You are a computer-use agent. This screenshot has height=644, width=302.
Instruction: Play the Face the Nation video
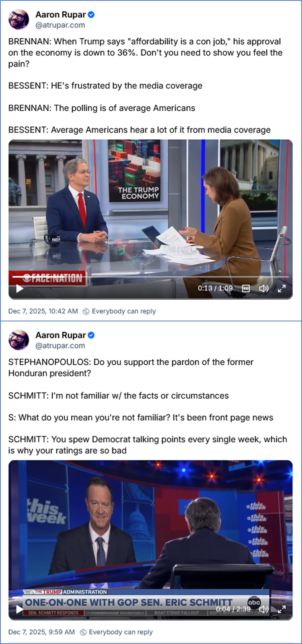[20, 288]
